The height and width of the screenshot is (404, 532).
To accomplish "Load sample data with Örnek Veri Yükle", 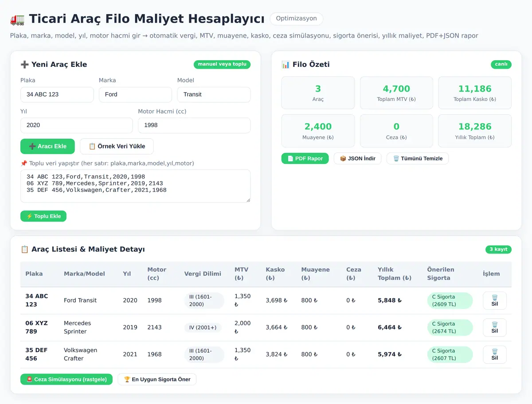I will tap(117, 146).
